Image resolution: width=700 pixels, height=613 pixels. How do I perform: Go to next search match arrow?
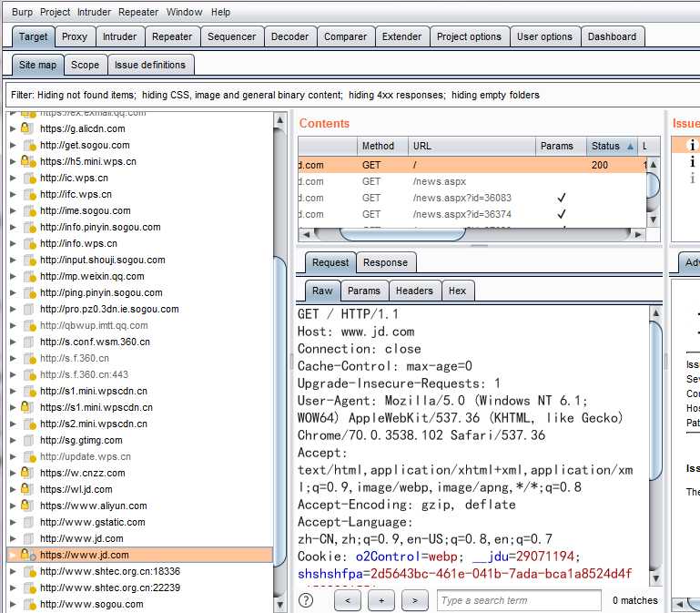[415, 600]
